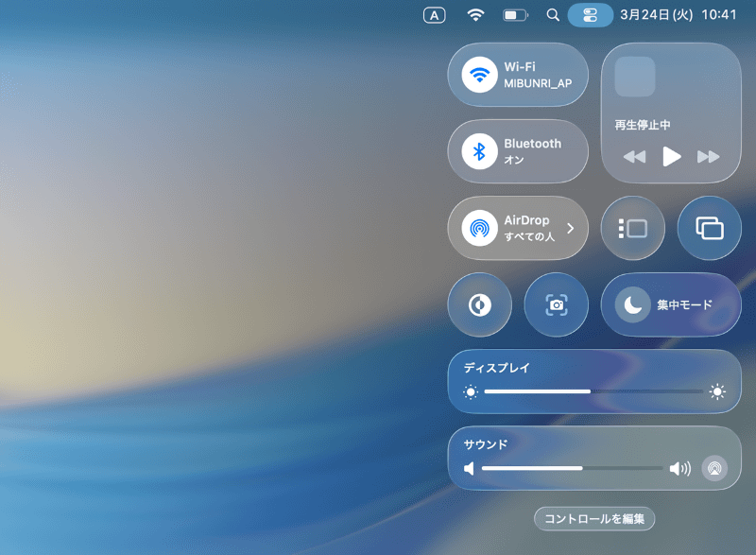This screenshot has width=756, height=555.
Task: Select the screen capture icon
Action: (x=556, y=304)
